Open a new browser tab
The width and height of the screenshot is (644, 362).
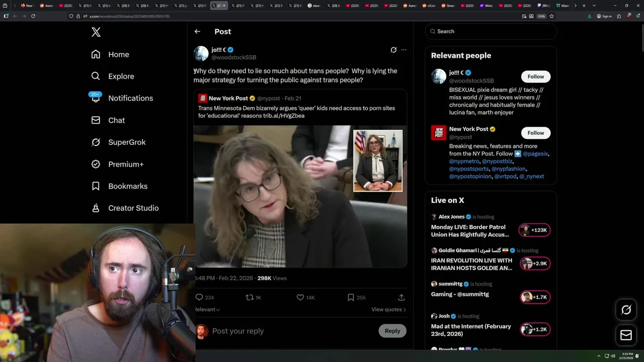584,6
